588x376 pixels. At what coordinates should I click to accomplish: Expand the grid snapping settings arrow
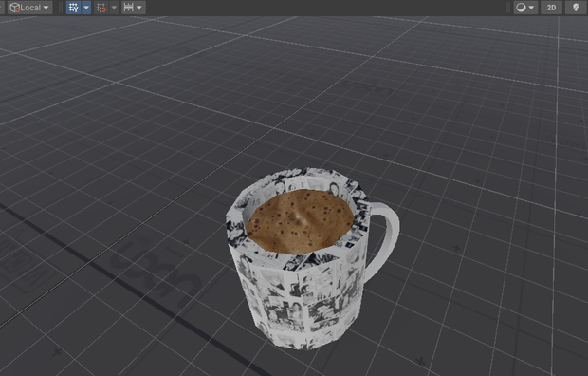[114, 8]
